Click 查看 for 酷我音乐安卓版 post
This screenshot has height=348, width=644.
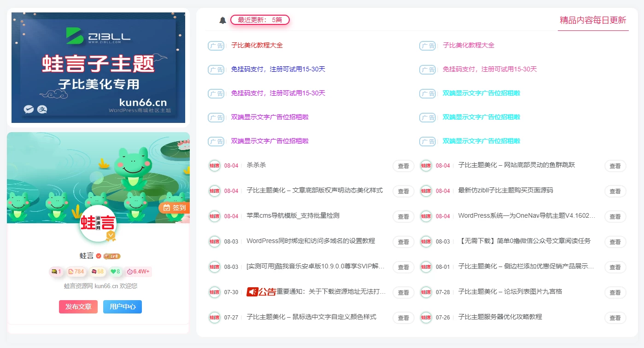(x=404, y=267)
